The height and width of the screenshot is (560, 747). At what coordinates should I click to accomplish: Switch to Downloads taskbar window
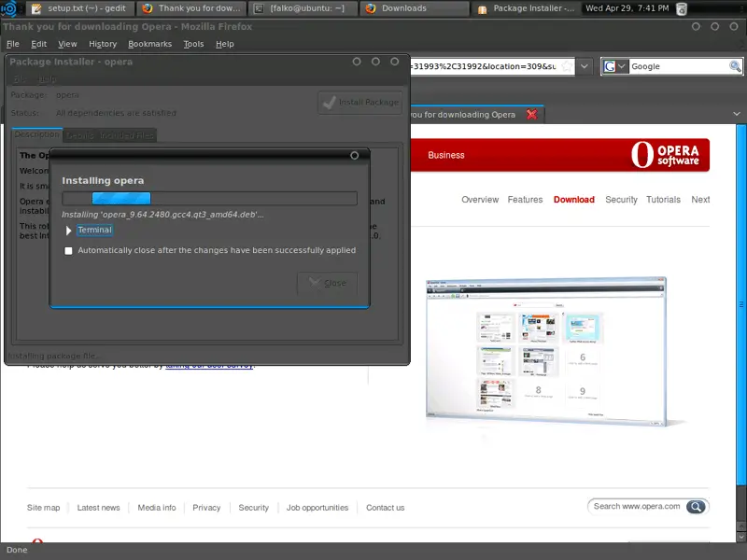pyautogui.click(x=414, y=8)
